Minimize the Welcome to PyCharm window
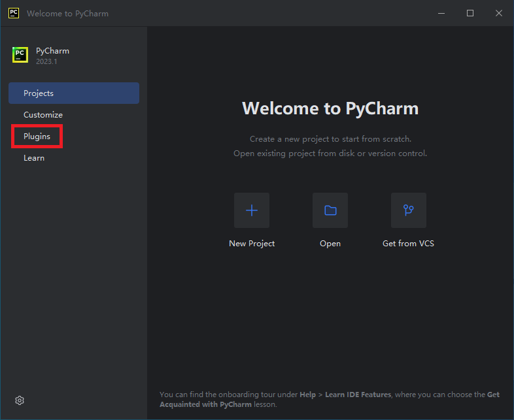Viewport: 514px width, 420px height. pyautogui.click(x=441, y=13)
